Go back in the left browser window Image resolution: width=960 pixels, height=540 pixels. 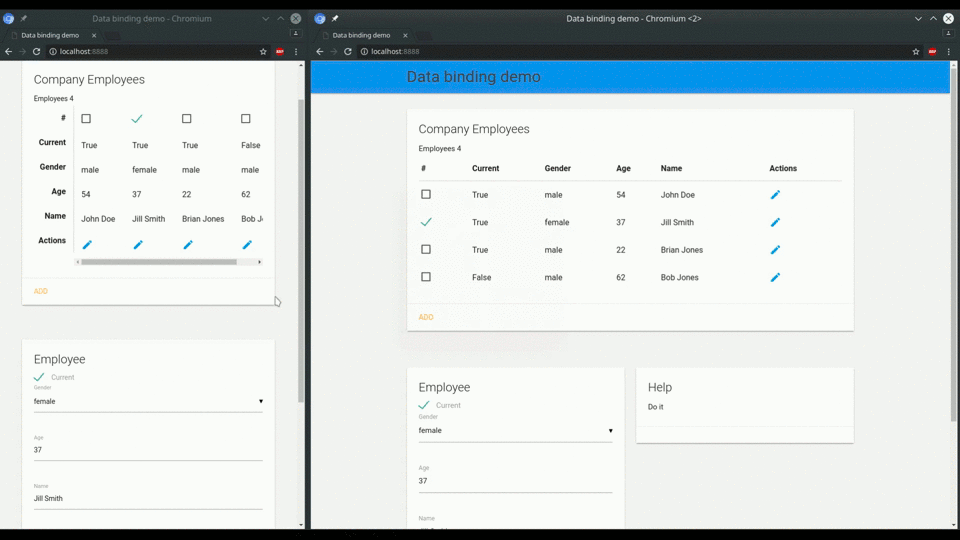coord(9,51)
